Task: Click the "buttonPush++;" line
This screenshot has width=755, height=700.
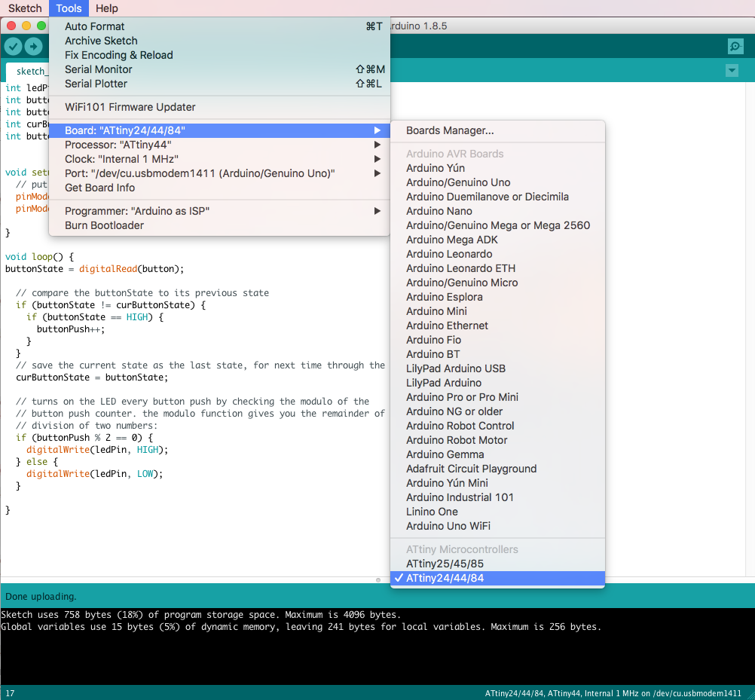Action: (71, 329)
